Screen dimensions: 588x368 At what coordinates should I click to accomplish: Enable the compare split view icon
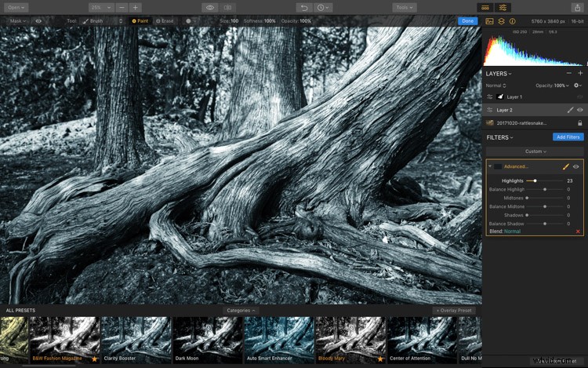pyautogui.click(x=227, y=8)
